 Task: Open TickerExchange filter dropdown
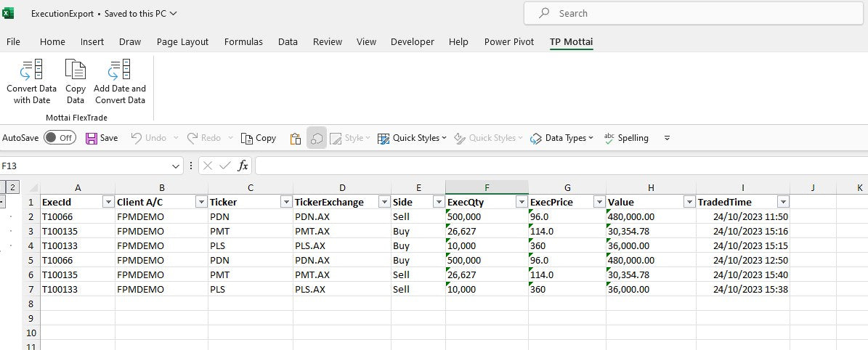coord(384,202)
